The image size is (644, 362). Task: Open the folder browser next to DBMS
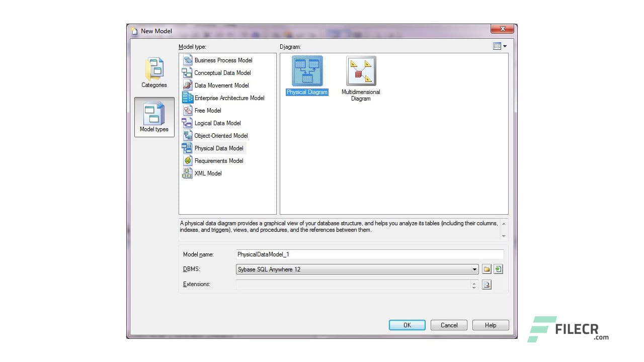click(x=486, y=269)
